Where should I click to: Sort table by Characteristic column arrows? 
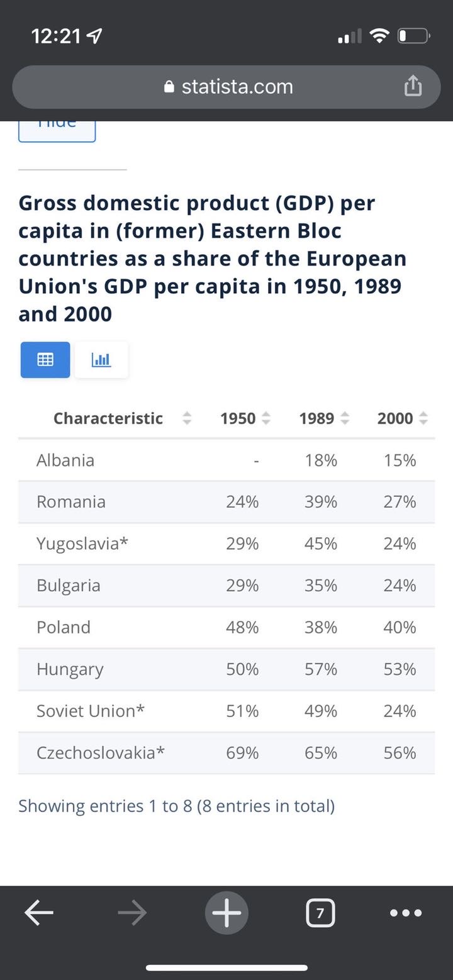tap(187, 418)
